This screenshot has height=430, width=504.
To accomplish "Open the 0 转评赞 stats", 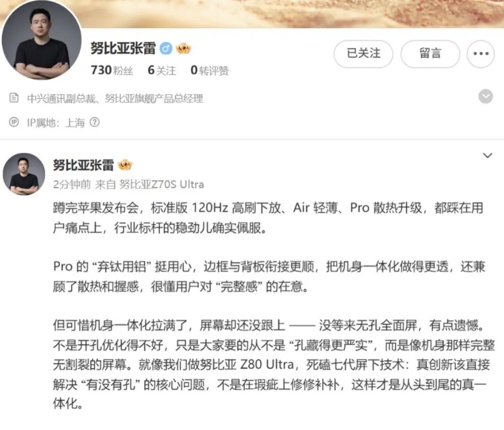I will coord(210,70).
